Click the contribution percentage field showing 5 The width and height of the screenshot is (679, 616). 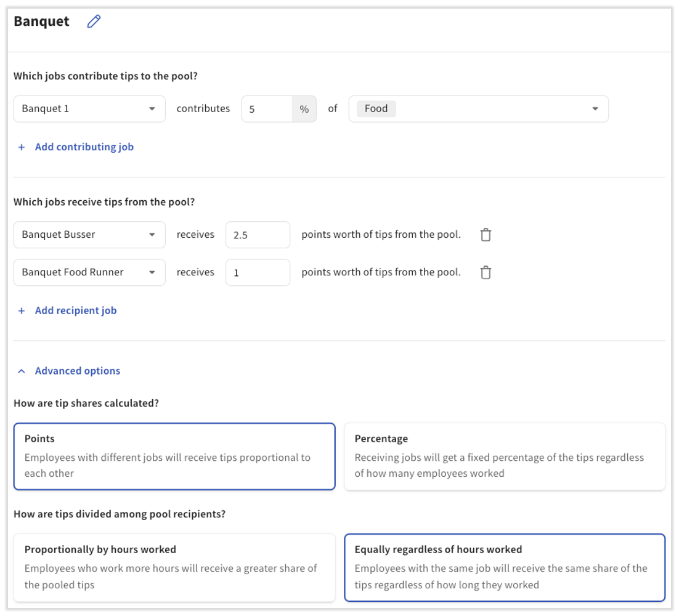pos(266,109)
